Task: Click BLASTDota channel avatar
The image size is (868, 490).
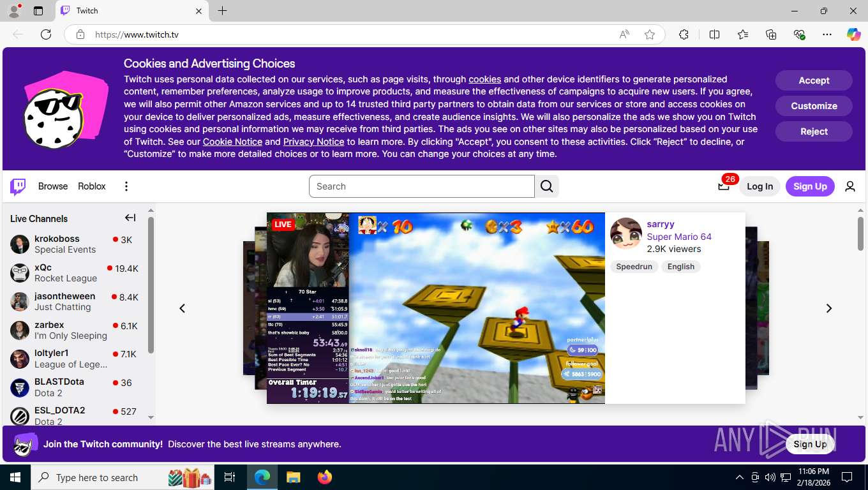Action: coord(20,387)
